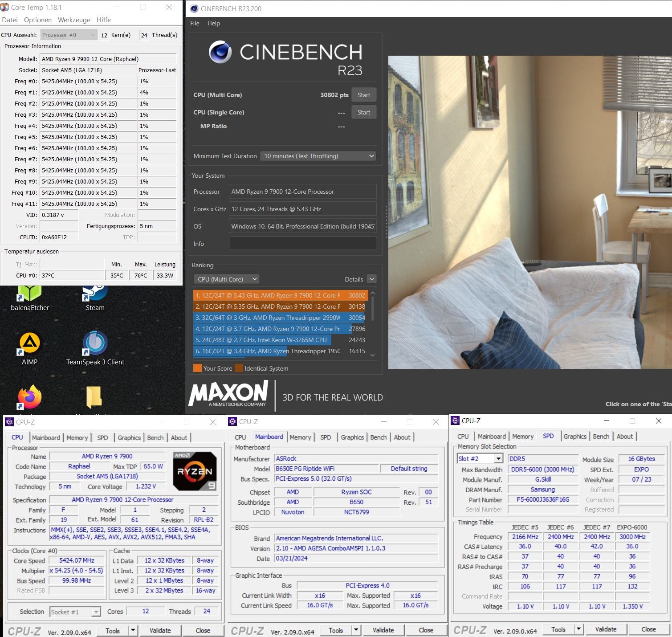
Task: Click the brown Identical System legend swatch
Action: [239, 368]
